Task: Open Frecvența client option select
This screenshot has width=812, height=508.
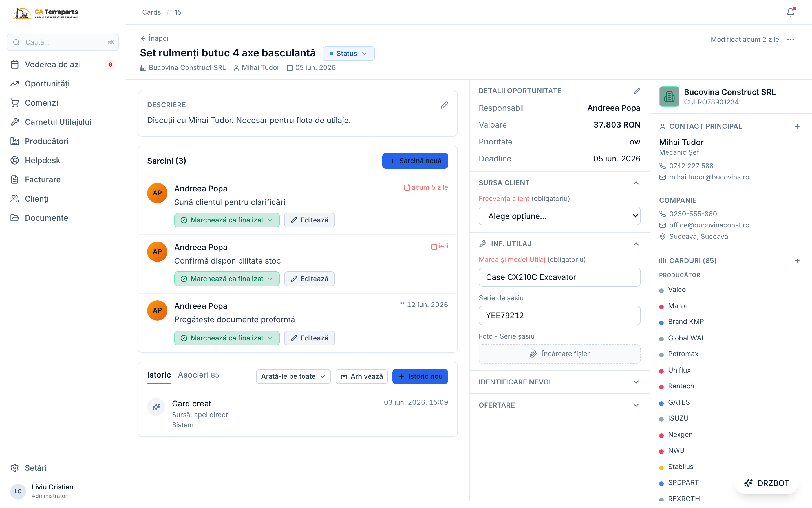Action: pos(559,216)
